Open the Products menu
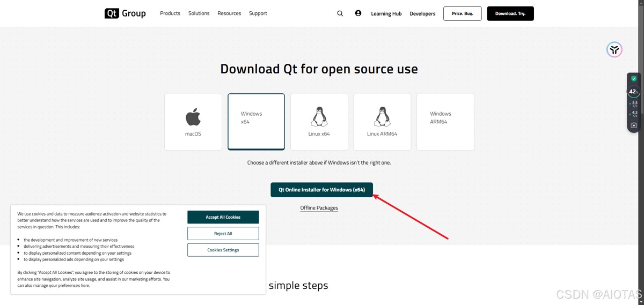Screen dimensions: 644x305 (170, 13)
